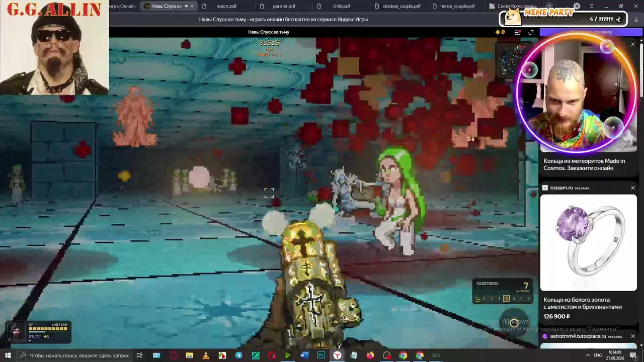Open the action center notifications icon
The image size is (644, 362).
point(633,355)
